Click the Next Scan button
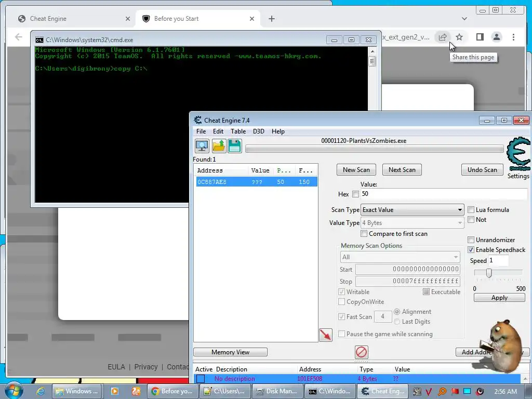The width and height of the screenshot is (532, 399). pyautogui.click(x=402, y=170)
